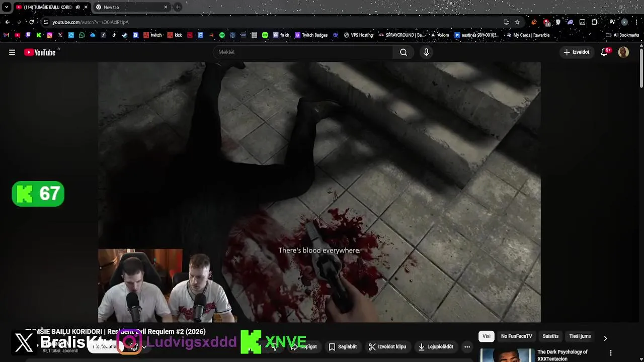Click the Saglabāt save button
This screenshot has width=644, height=362.
(342, 347)
